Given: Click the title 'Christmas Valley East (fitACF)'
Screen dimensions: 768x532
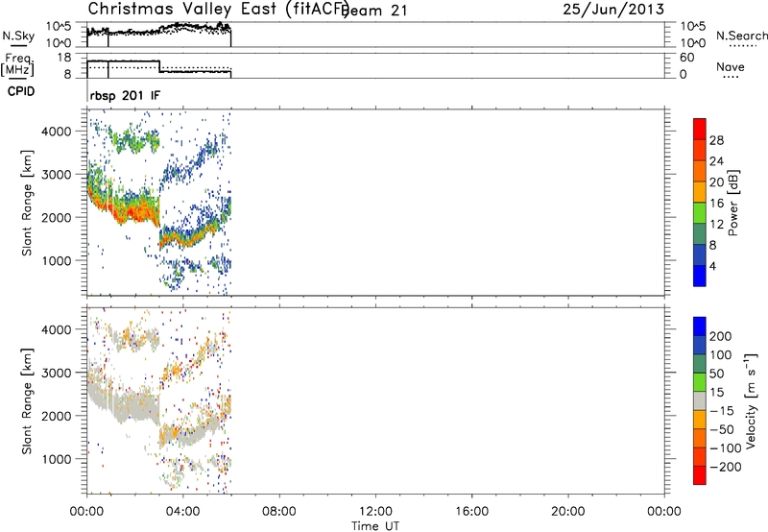Looking at the screenshot, I should click(219, 10).
